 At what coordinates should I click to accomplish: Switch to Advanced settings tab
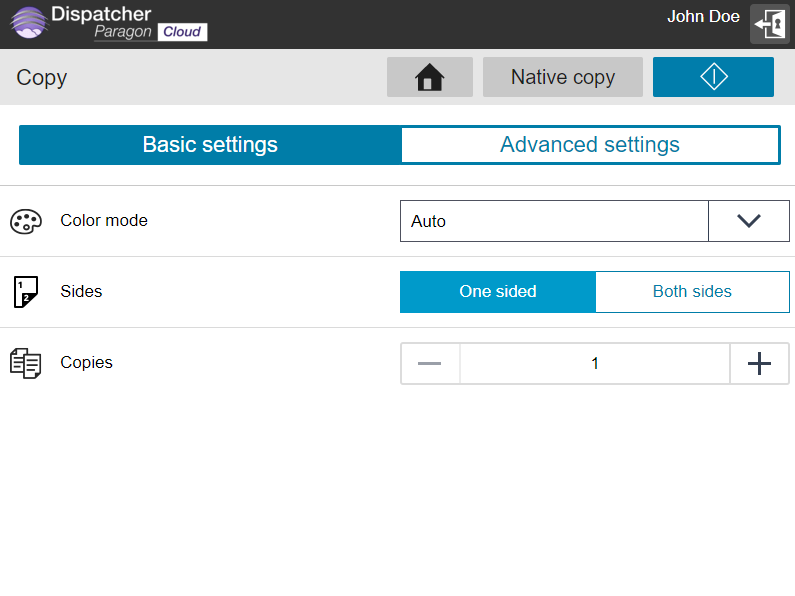tap(590, 145)
